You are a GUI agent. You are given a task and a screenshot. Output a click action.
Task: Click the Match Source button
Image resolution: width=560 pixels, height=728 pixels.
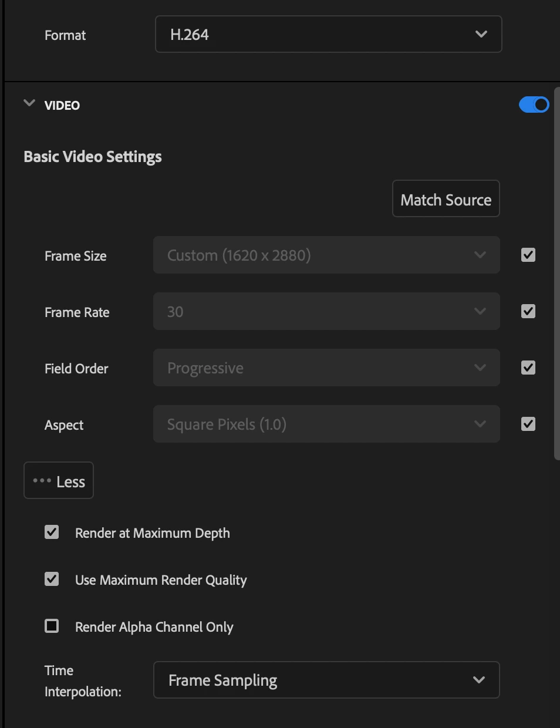click(x=446, y=199)
